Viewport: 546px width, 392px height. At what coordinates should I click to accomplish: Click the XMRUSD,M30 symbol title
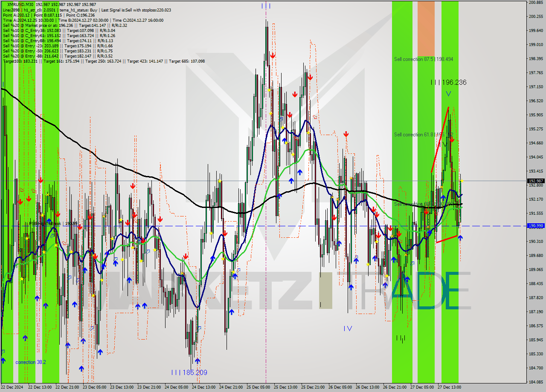click(20, 4)
